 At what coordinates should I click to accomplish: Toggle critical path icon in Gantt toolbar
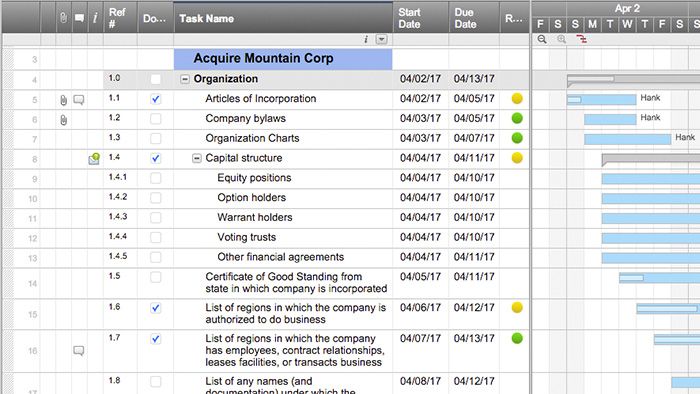click(x=581, y=39)
